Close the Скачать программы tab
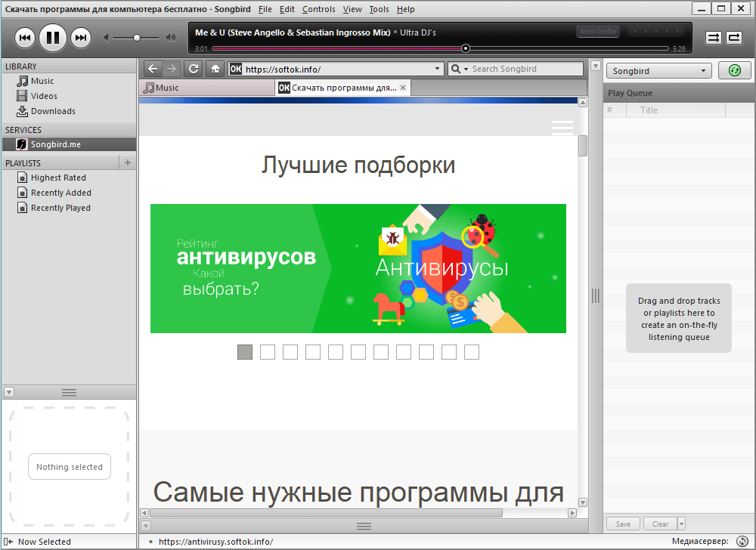This screenshot has height=550, width=756. click(x=403, y=88)
